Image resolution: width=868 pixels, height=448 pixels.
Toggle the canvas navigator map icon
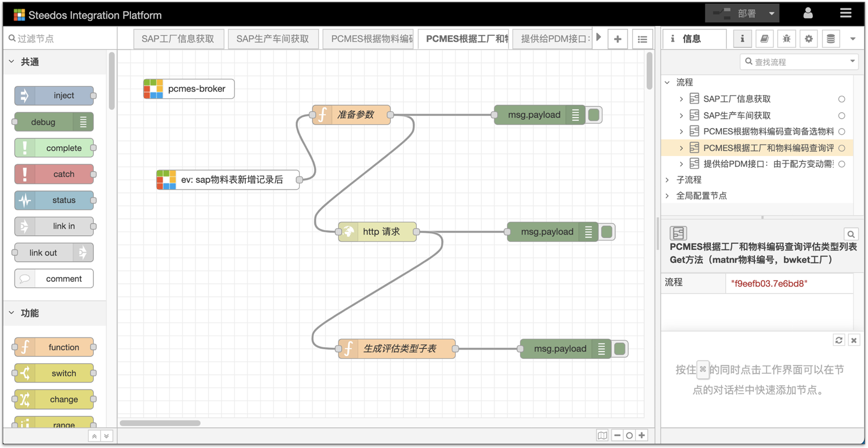(602, 436)
